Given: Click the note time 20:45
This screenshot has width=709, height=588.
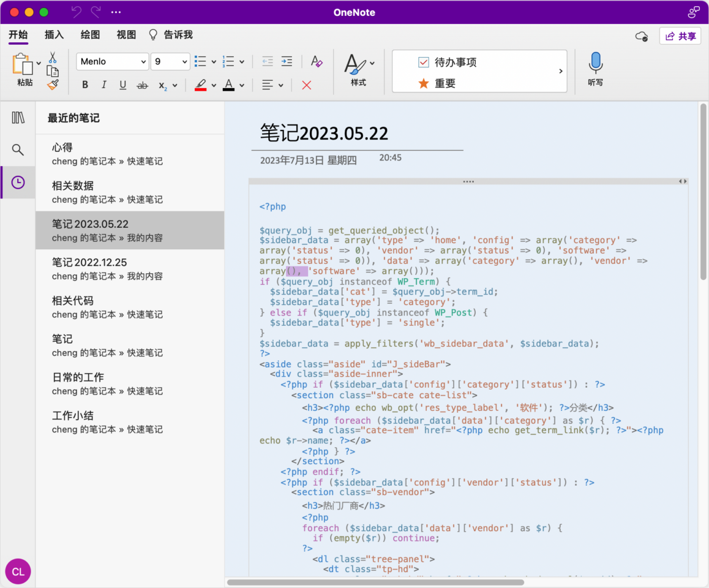Looking at the screenshot, I should click(390, 157).
